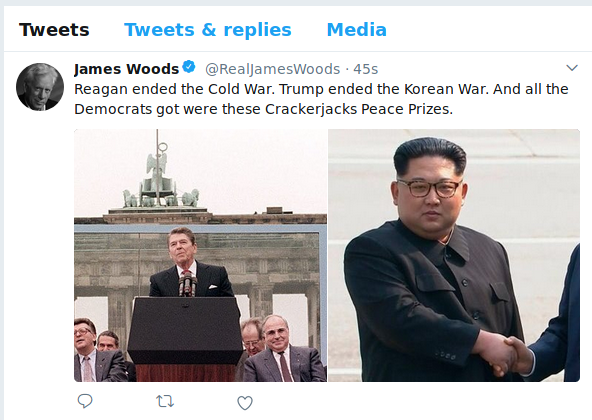The image size is (592, 420).
Task: Reply to the James Woods tweet
Action: (x=85, y=401)
